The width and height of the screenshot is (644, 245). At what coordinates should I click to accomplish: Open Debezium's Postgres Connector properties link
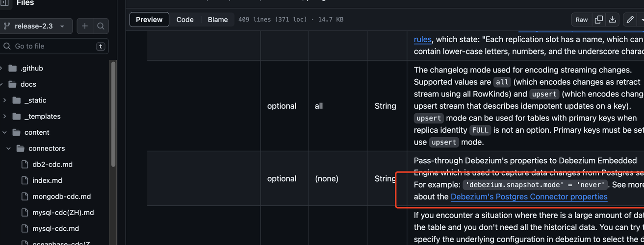coord(529,196)
